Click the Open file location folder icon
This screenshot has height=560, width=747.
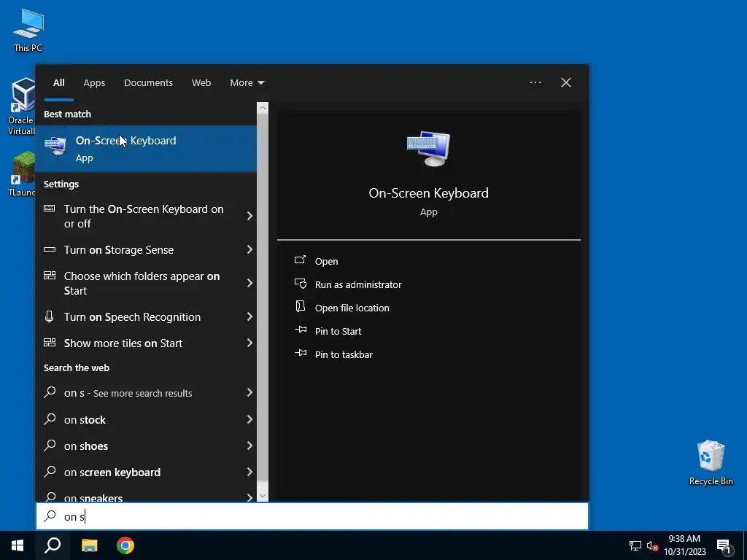coord(300,307)
